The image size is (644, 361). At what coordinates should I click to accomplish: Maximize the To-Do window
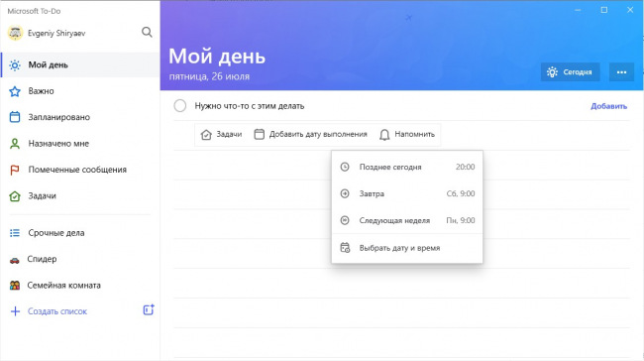pos(603,10)
